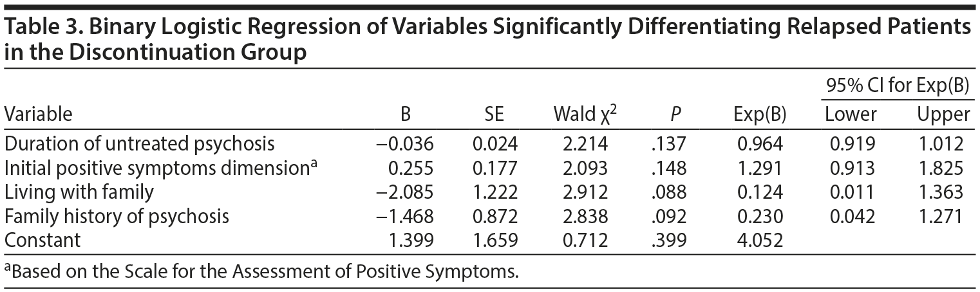Click the Wald χ² column header
The height and width of the screenshot is (292, 980).
tap(583, 114)
